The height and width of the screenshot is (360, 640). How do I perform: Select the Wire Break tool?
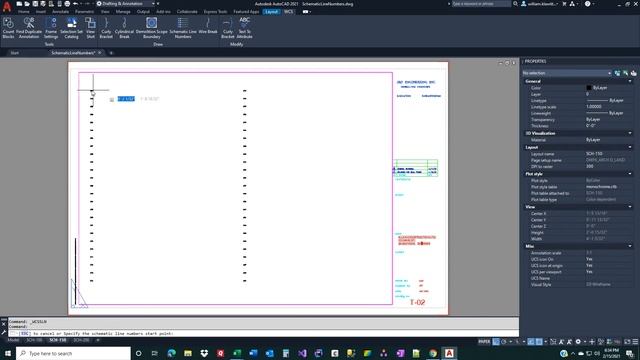click(x=208, y=25)
